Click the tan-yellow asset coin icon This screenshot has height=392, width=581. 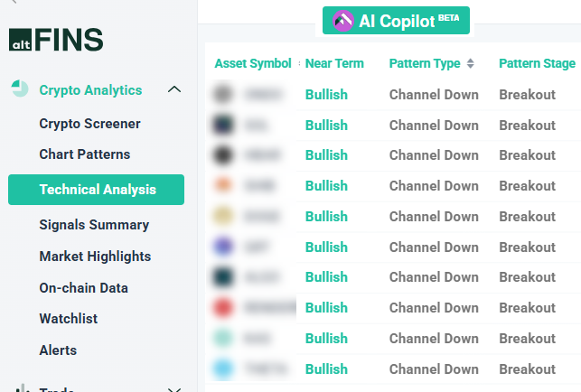225,216
